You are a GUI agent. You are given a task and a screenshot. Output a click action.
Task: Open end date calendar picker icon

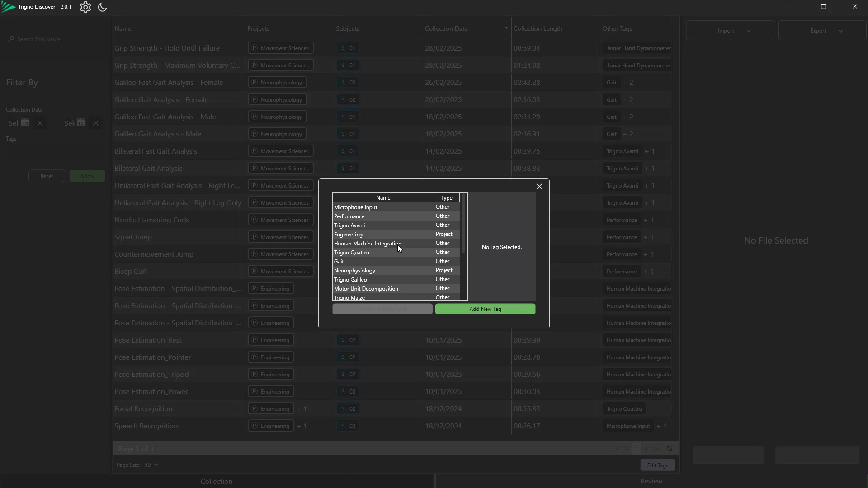point(81,123)
